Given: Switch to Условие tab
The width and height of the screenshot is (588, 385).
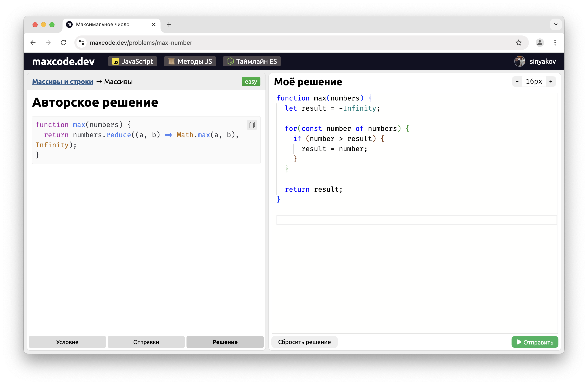Looking at the screenshot, I should [67, 342].
